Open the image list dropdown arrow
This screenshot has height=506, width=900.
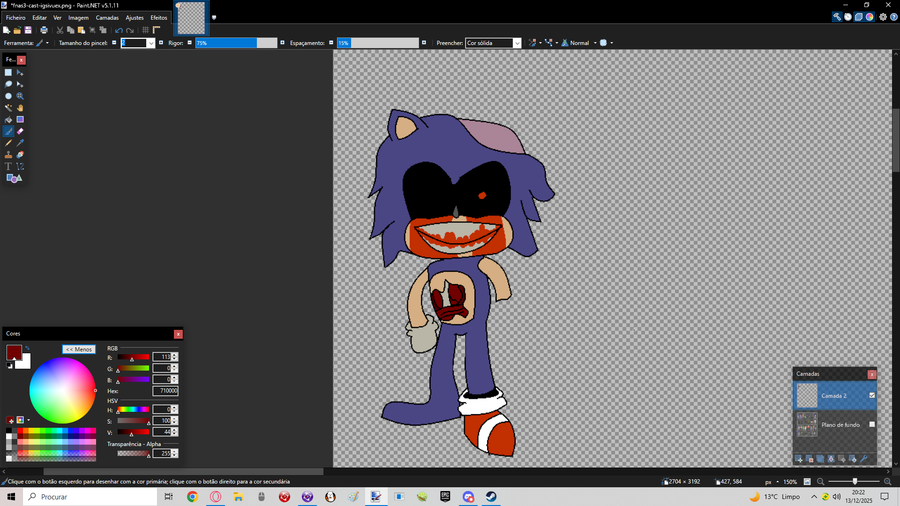pos(214,18)
